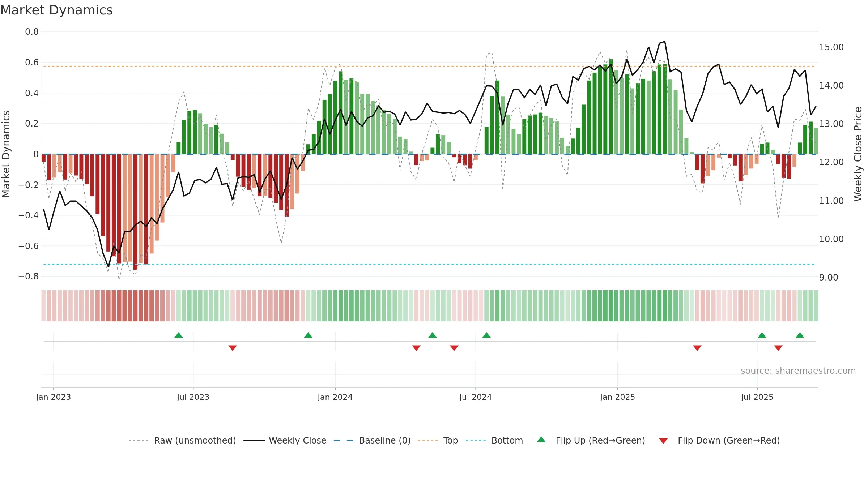Toggle the Weekly Close legend entry
The width and height of the screenshot is (868, 488).
(x=285, y=440)
